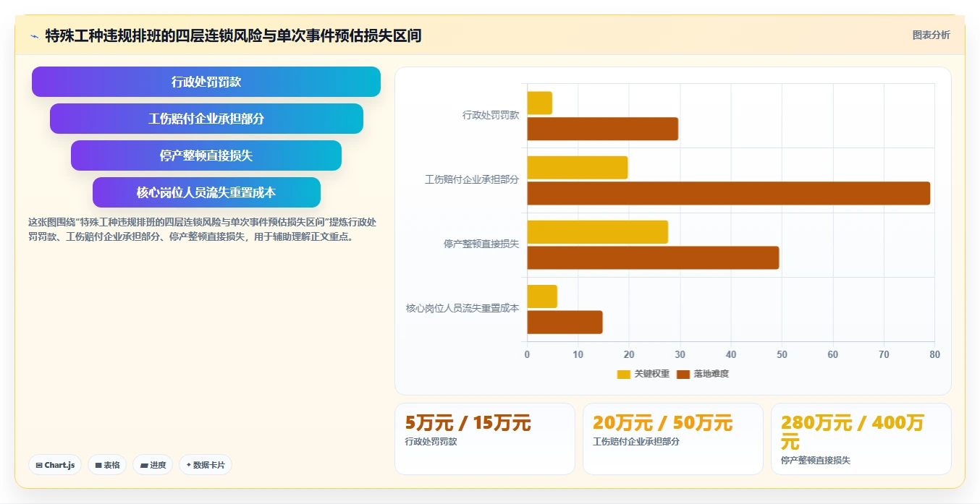The width and height of the screenshot is (980, 504).
Task: Click the yellow bar for 行政处罚罚款
Action: 539,103
